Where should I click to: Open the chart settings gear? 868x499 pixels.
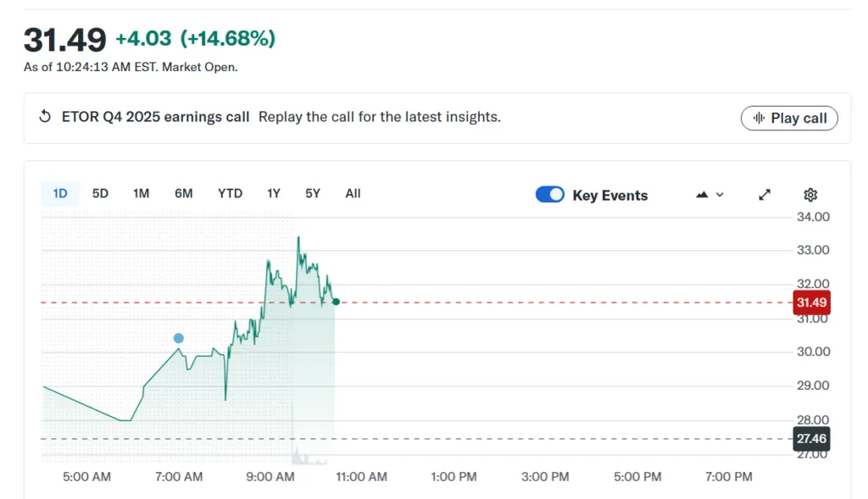coord(810,195)
